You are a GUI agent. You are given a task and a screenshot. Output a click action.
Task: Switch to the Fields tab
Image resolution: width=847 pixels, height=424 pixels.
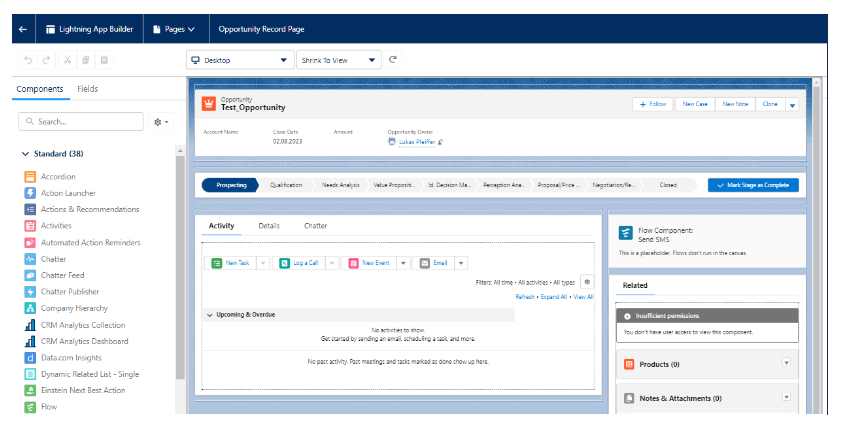click(87, 89)
